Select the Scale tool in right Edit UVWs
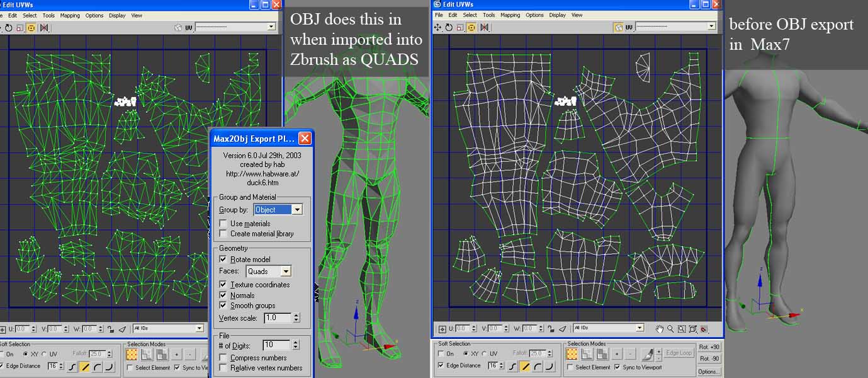Viewport: 868px width, 378px height. (x=461, y=27)
